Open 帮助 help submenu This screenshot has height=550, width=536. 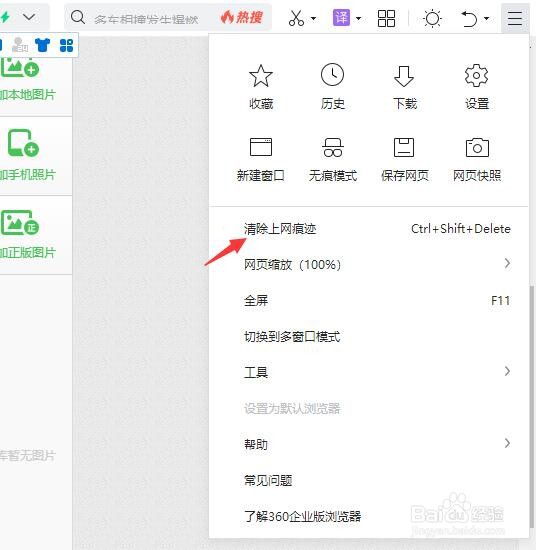click(x=369, y=444)
